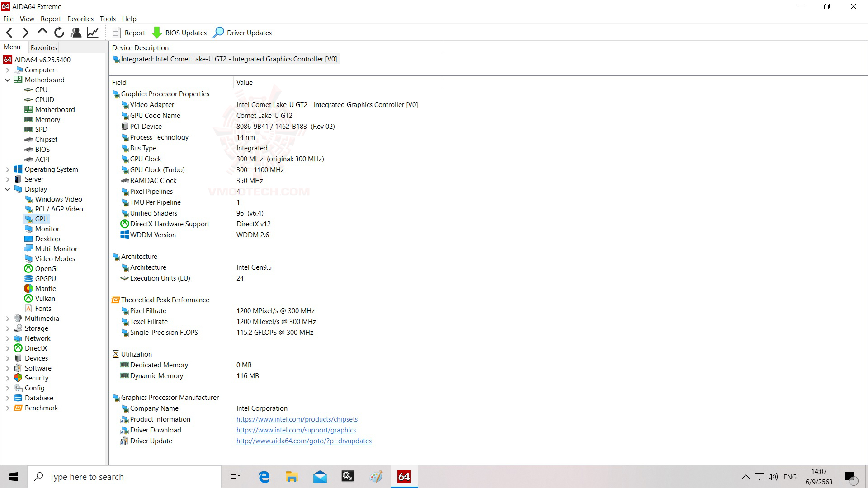868x488 pixels.
Task: Collapse the Display tree node
Action: point(8,189)
